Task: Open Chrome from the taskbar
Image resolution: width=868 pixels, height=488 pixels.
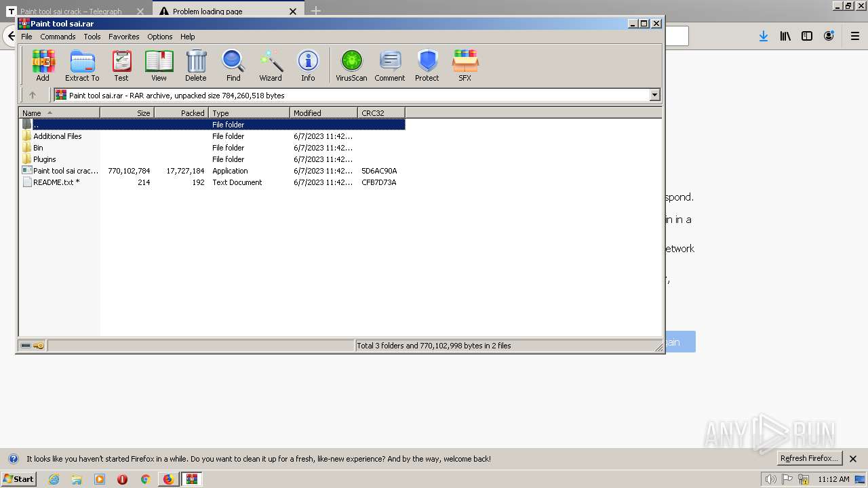Action: click(145, 479)
